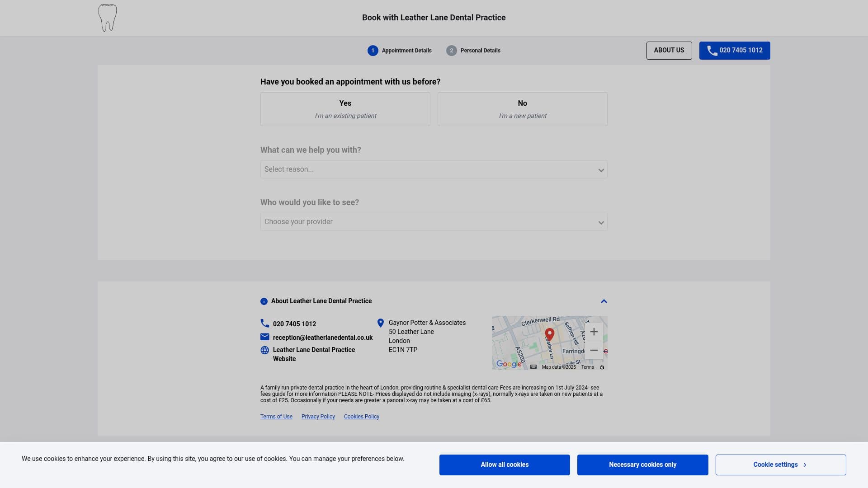868x488 pixels.
Task: Click the tooth logo in header
Action: pos(108,18)
